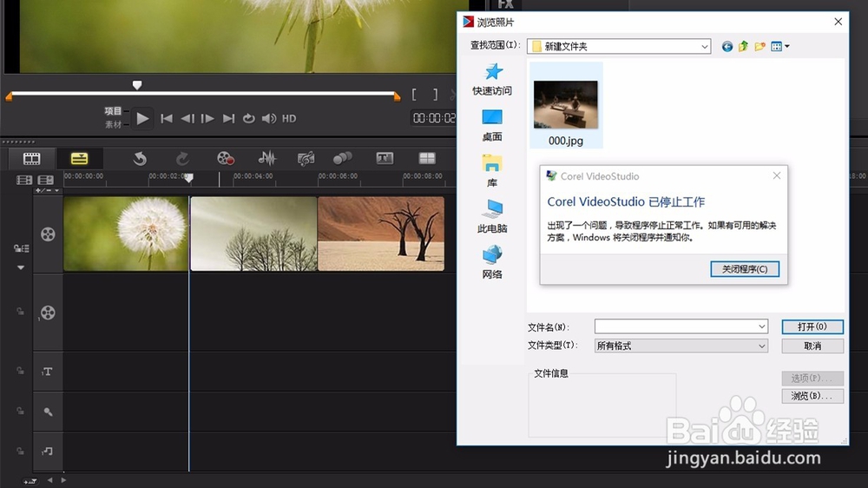Click the music track icon

(x=48, y=452)
